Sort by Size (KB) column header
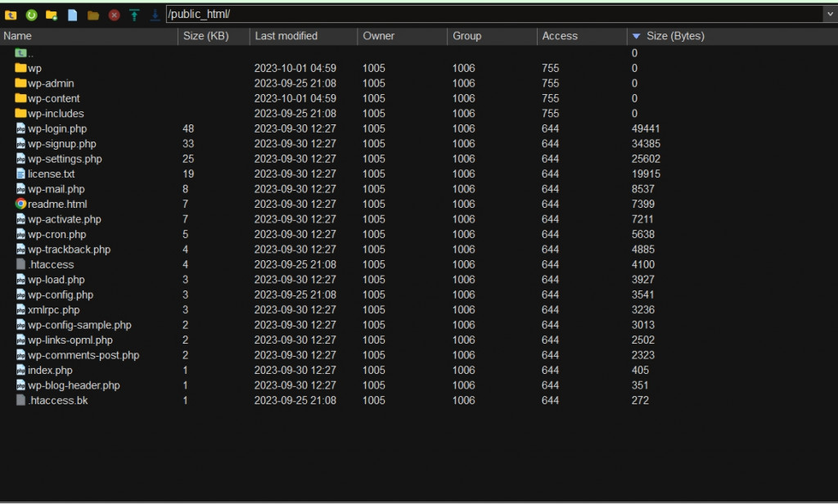Image resolution: width=838 pixels, height=504 pixels. [x=214, y=36]
